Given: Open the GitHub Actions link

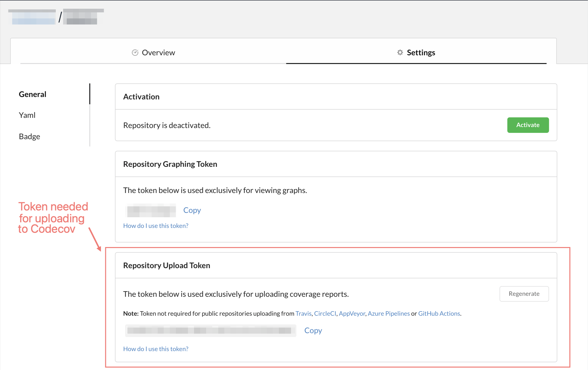Looking at the screenshot, I should (439, 314).
